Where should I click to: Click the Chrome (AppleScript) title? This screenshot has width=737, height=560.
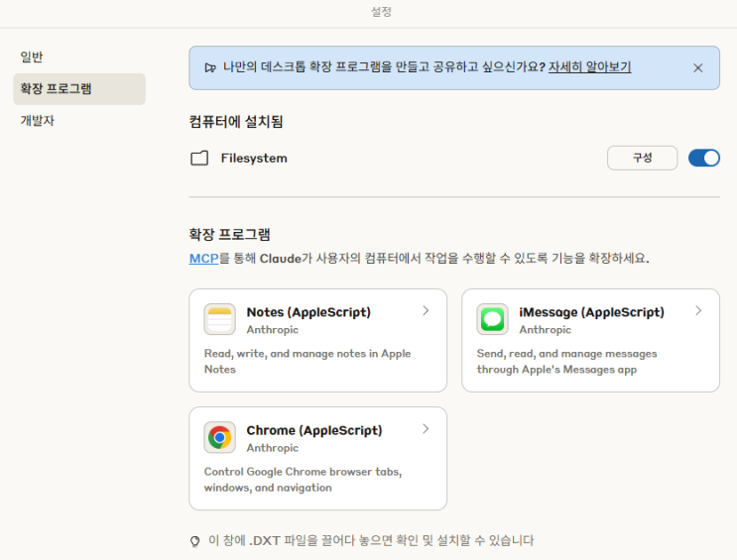tap(314, 431)
